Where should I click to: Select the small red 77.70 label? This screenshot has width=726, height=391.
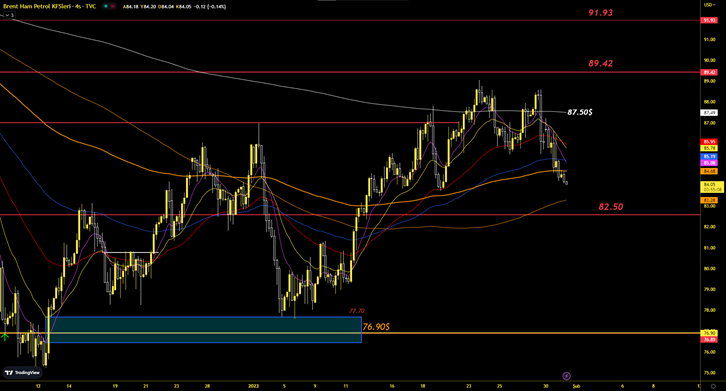tap(357, 311)
